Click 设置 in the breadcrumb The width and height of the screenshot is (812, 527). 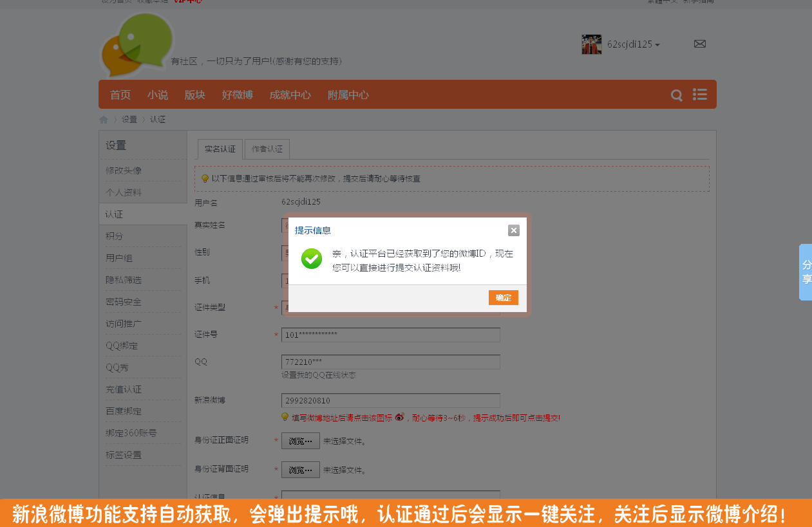tap(129, 120)
